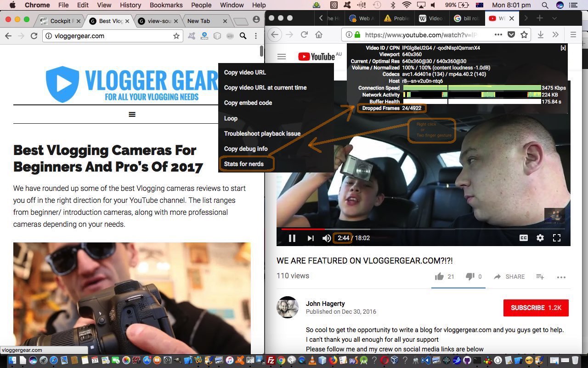The image size is (588, 368).
Task: Open the video settings gear
Action: (x=540, y=238)
